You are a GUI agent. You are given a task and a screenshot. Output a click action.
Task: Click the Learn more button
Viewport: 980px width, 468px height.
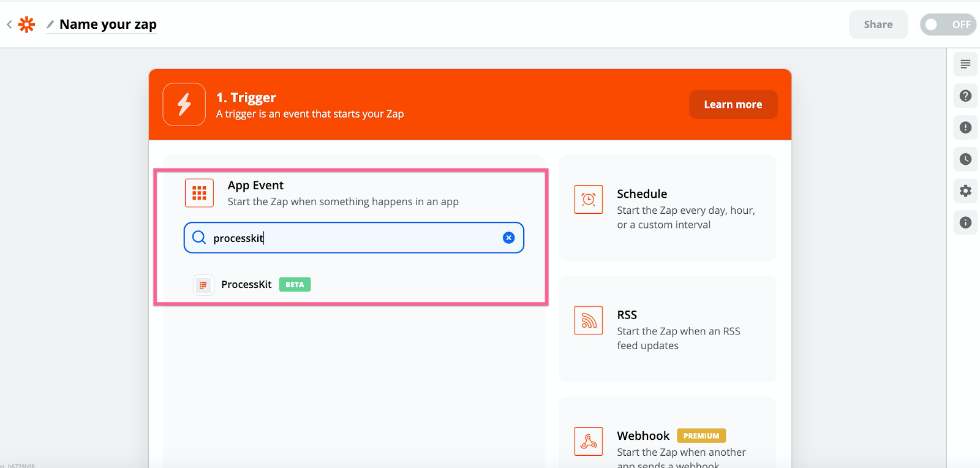733,105
